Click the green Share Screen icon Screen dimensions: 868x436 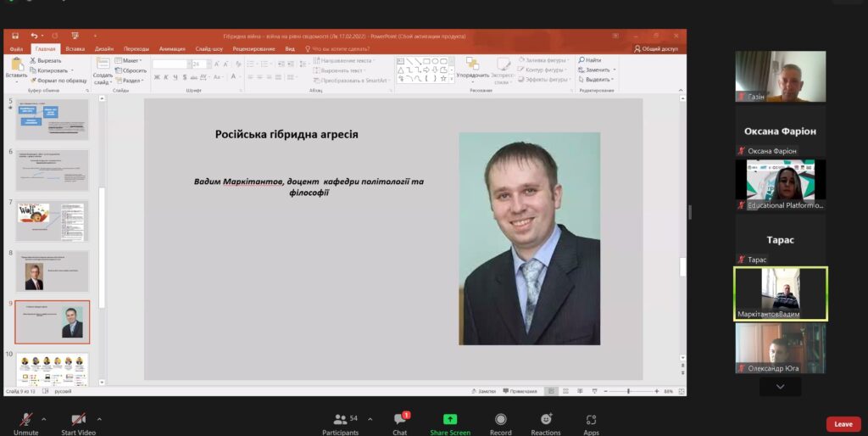pos(450,419)
